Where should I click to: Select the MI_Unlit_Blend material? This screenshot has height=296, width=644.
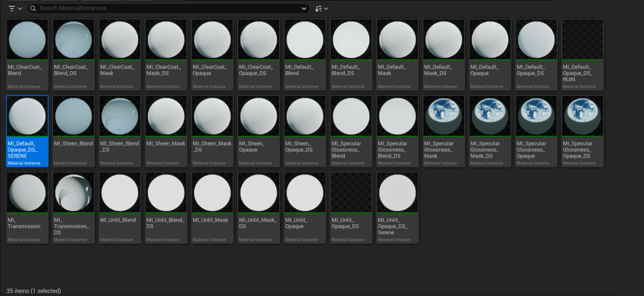(x=120, y=193)
